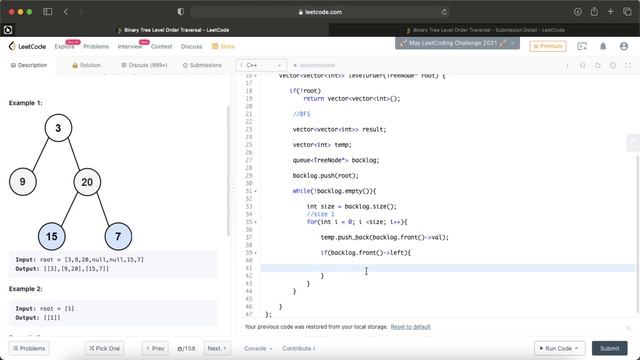Toggle Autocomplete option
Viewport: 640px width, 360px height.
(314, 65)
